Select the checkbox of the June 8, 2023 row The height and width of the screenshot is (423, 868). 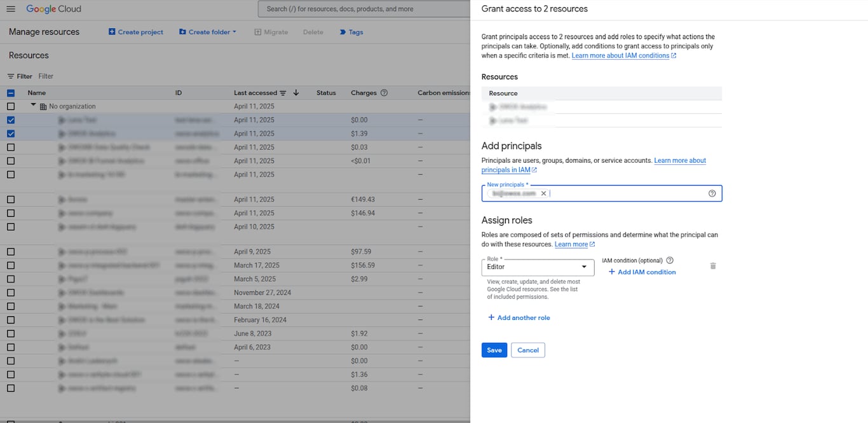coord(11,333)
